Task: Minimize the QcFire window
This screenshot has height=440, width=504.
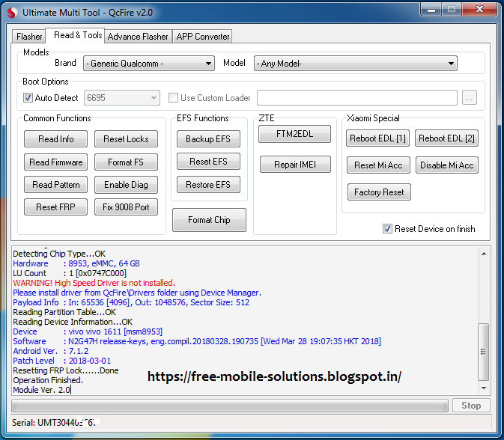Action: pos(431,9)
